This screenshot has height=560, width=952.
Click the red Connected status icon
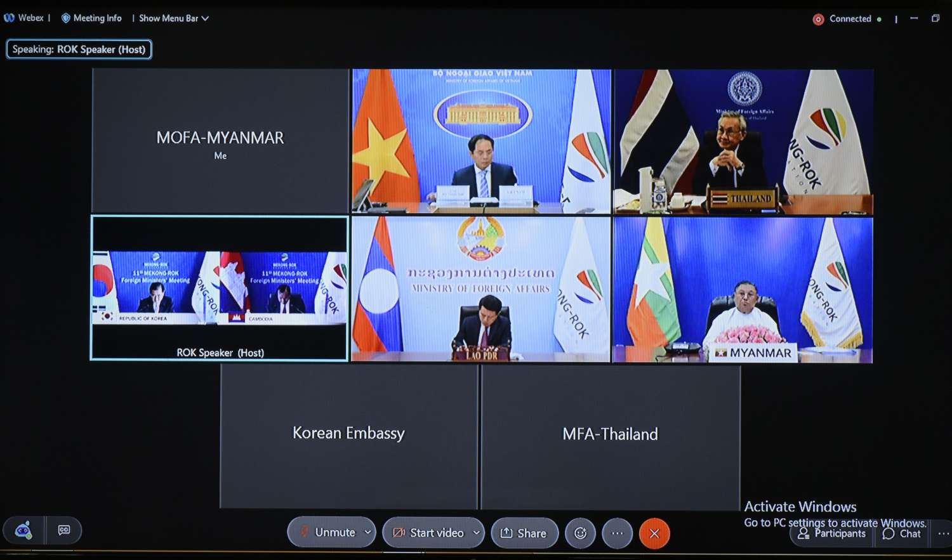coord(818,19)
